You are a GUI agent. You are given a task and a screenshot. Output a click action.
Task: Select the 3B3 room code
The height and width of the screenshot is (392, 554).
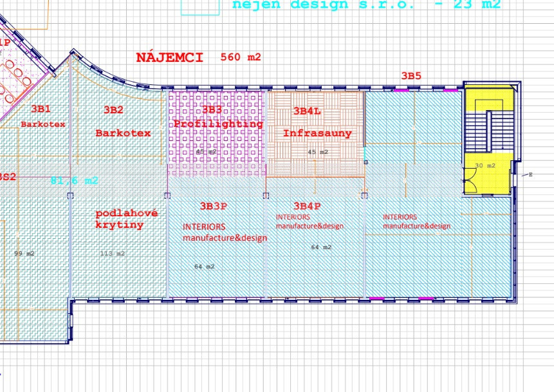click(212, 109)
